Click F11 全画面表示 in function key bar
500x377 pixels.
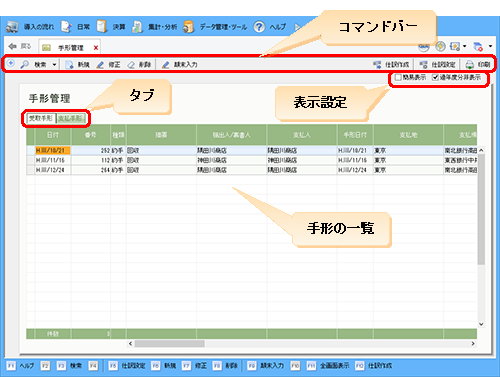point(328,366)
